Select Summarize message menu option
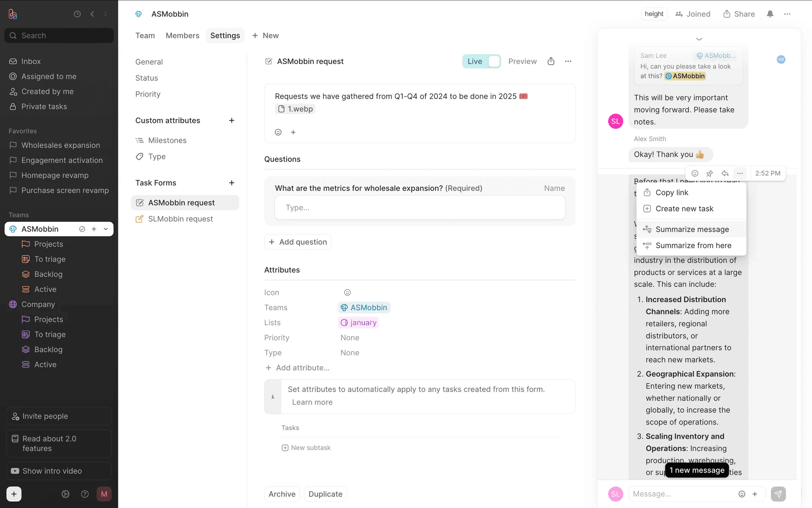This screenshot has height=508, width=812. click(692, 229)
